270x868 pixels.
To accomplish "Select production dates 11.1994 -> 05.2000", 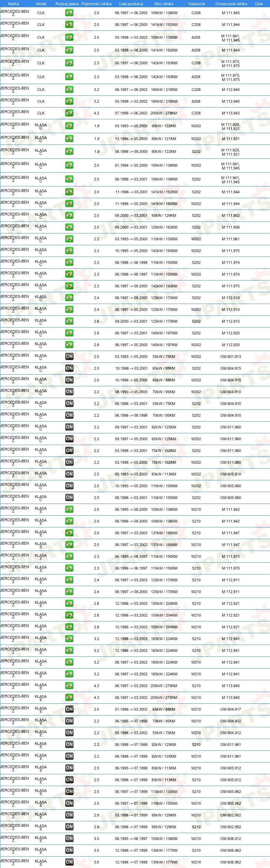I will [x=131, y=139].
